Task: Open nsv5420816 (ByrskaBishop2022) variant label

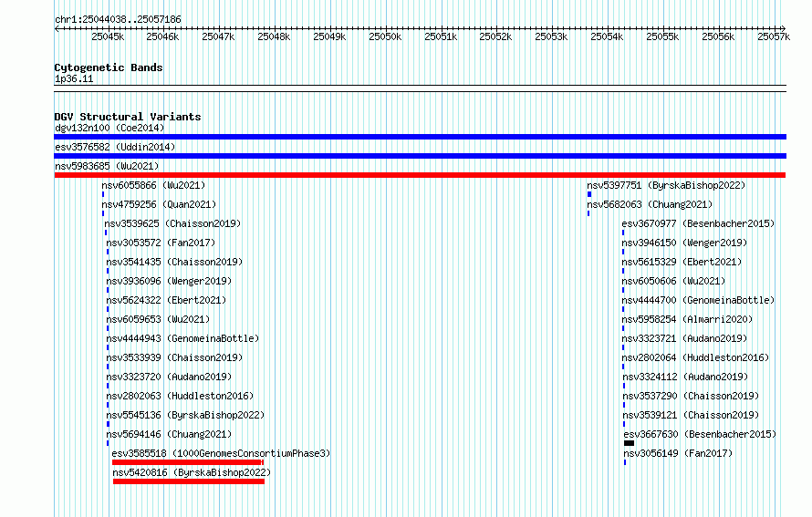Action: [193, 472]
